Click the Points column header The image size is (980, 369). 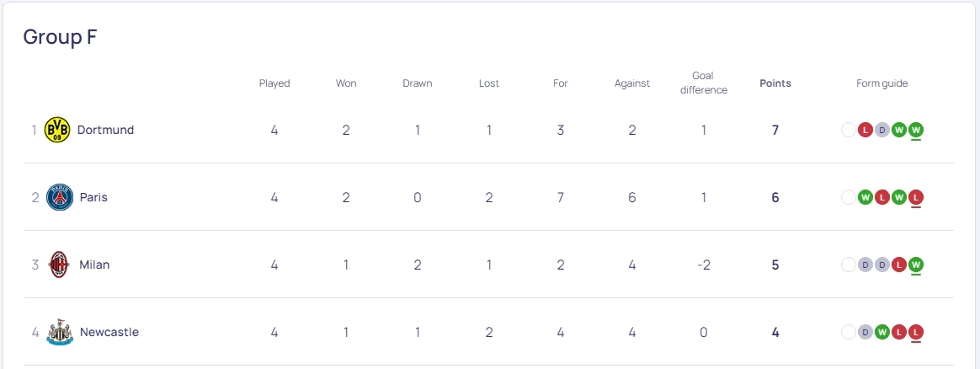coord(775,83)
